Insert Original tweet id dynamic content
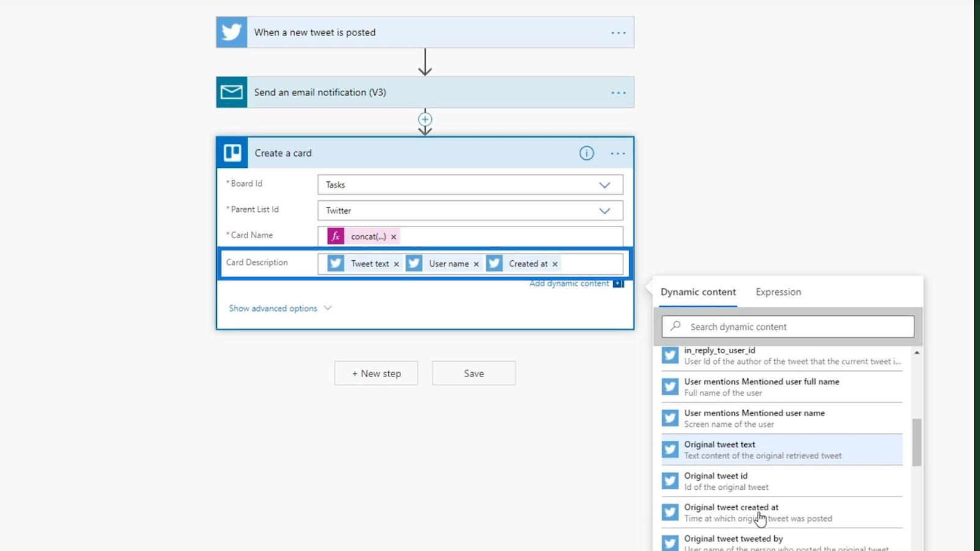The image size is (980, 551). (x=782, y=481)
